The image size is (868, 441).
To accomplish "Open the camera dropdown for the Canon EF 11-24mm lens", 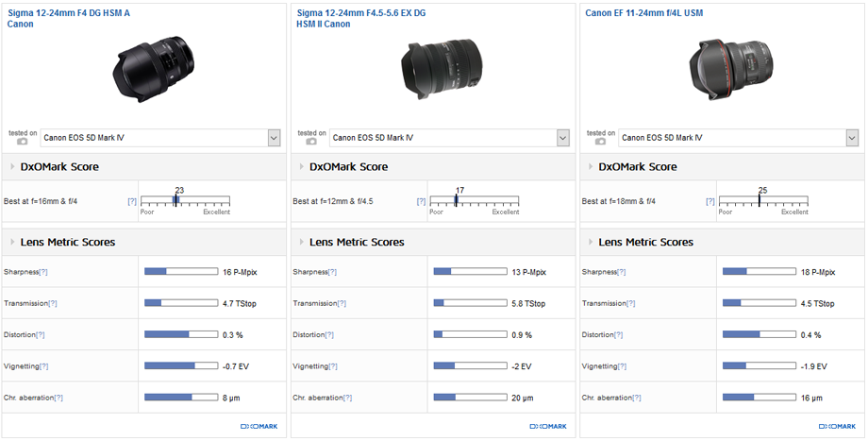I will coord(852,138).
